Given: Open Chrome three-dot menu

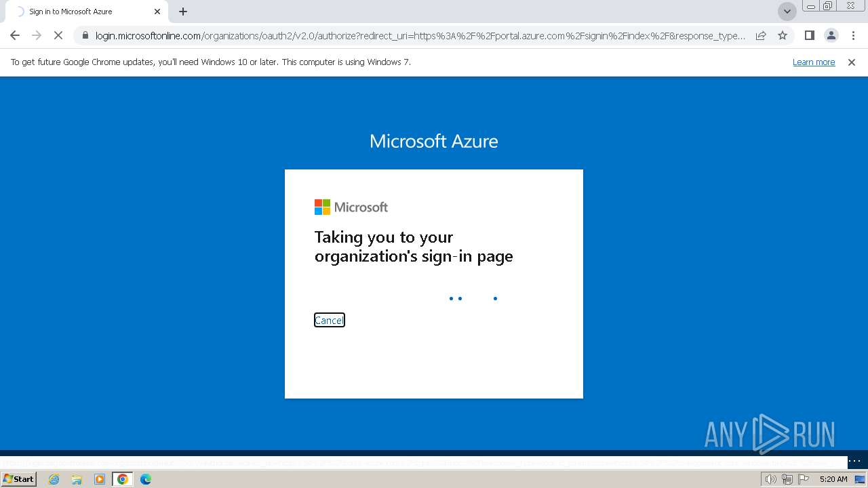Looking at the screenshot, I should click(853, 35).
